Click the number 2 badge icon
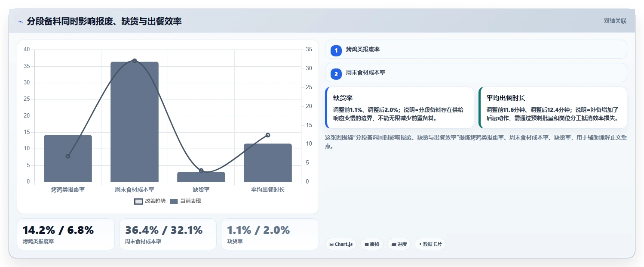644x267 pixels. [336, 74]
